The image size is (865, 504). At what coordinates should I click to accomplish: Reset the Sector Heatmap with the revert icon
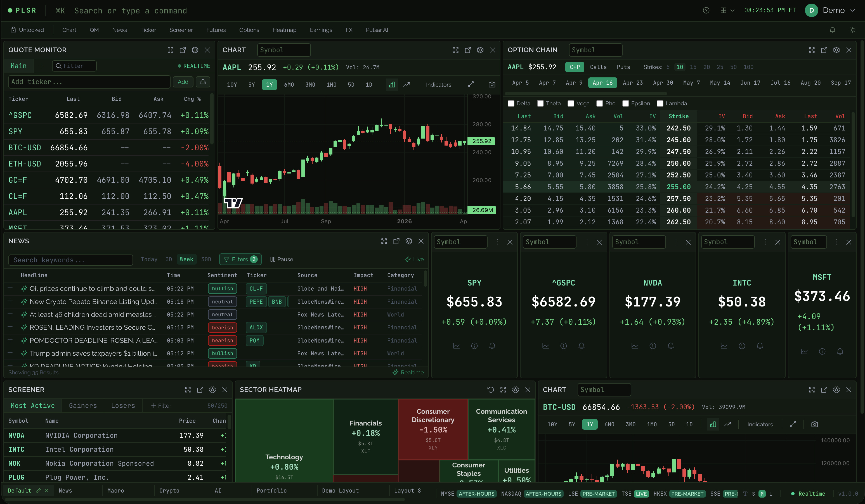tap(490, 390)
